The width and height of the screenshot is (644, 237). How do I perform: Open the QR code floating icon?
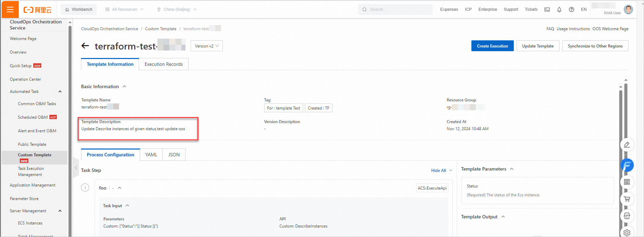pyautogui.click(x=627, y=182)
